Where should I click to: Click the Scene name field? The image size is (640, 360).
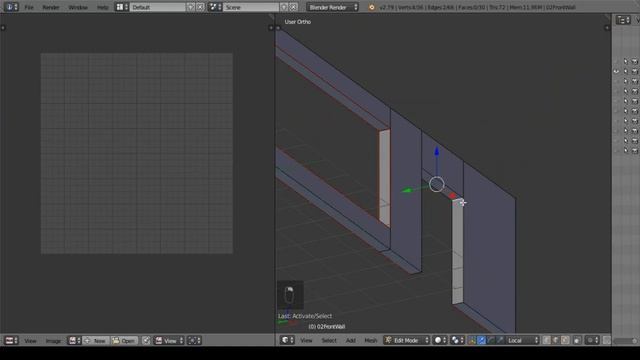pos(251,7)
